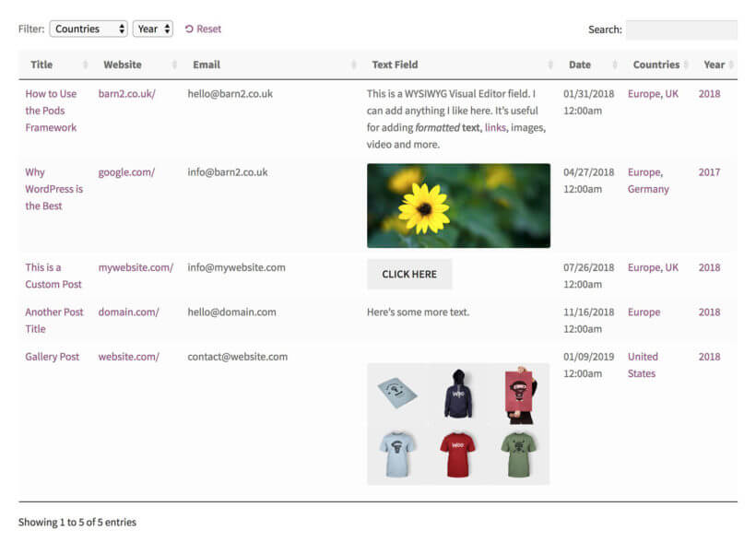Sort the Email column with its sort arrow
This screenshot has width=756, height=542.
pyautogui.click(x=355, y=65)
